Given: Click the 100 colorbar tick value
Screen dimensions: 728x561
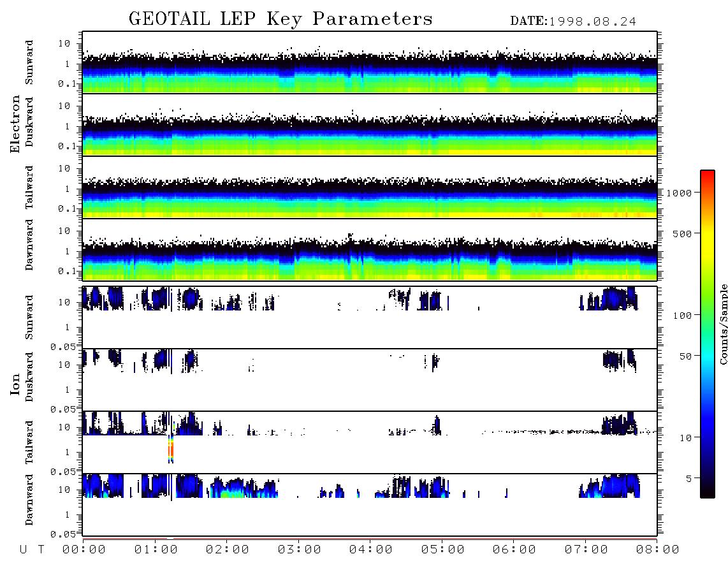Looking at the screenshot, I should click(682, 316).
